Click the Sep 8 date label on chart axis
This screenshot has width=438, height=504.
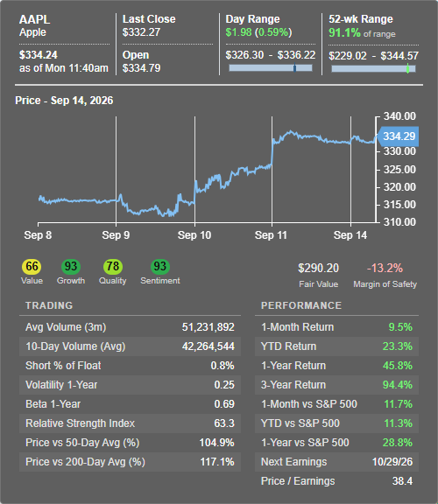(38, 235)
